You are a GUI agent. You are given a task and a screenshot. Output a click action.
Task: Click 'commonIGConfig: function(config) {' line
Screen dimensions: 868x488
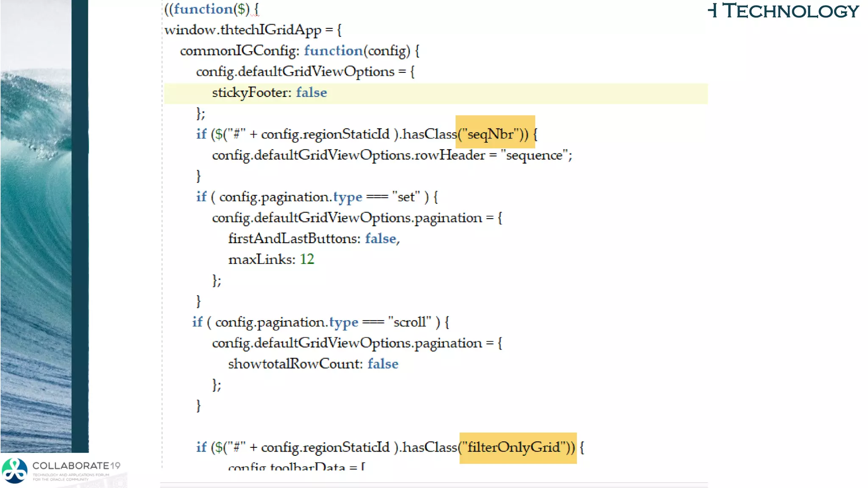tap(300, 51)
